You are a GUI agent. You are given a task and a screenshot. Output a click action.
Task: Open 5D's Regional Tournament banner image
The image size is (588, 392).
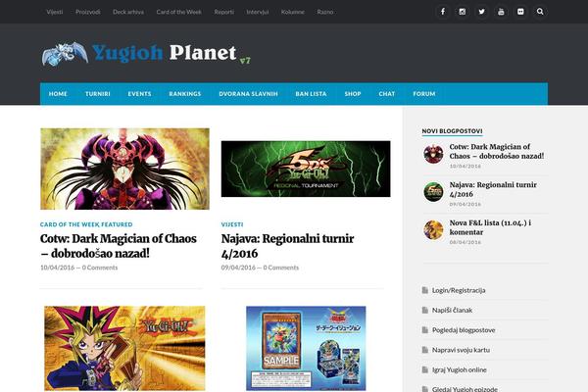point(306,169)
